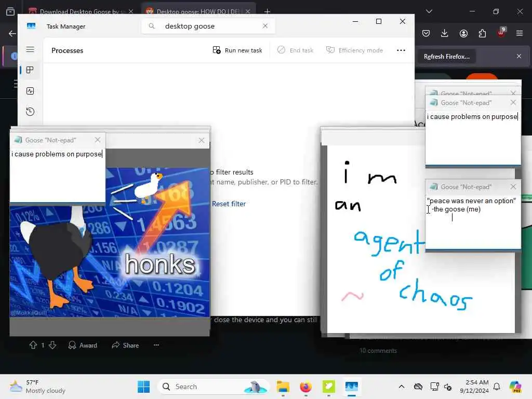Image resolution: width=532 pixels, height=399 pixels.
Task: Open the Pocket save icon in Firefox
Action: pos(426,33)
